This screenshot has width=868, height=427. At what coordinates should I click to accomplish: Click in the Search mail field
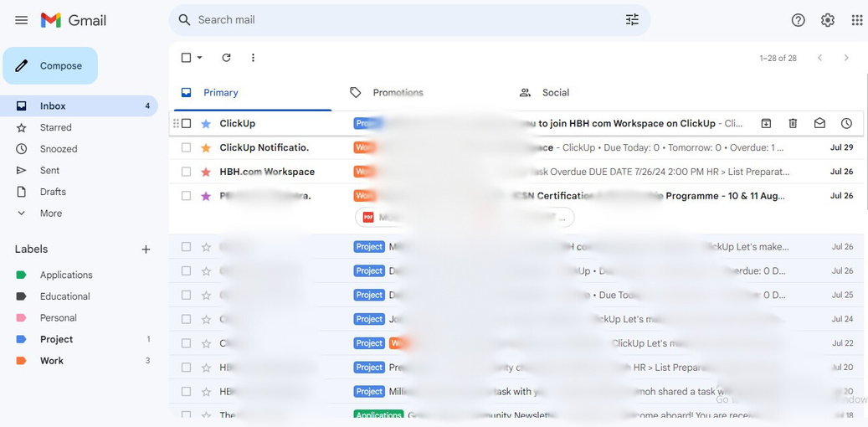click(409, 20)
